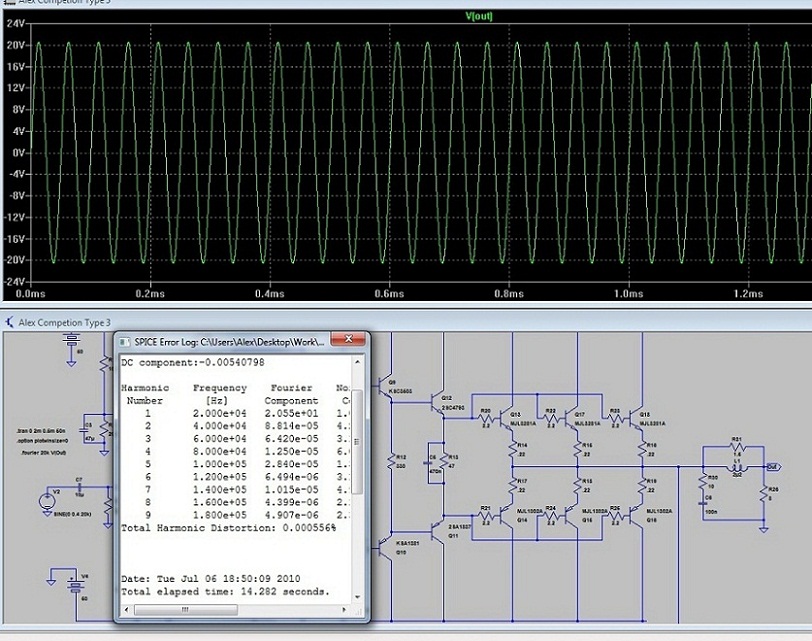Select resistor R13 47 on the schematic

click(444, 461)
